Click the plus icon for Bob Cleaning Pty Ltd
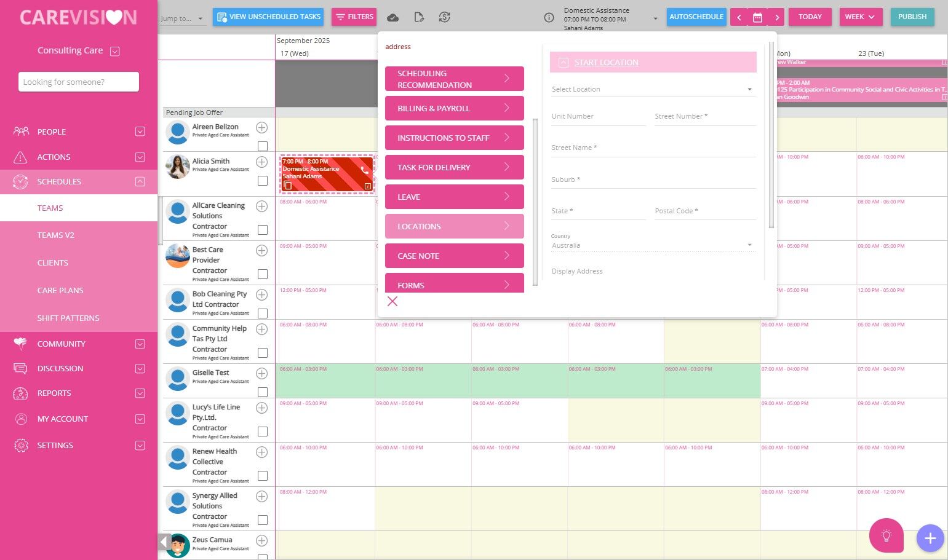The image size is (948, 560). tap(262, 294)
